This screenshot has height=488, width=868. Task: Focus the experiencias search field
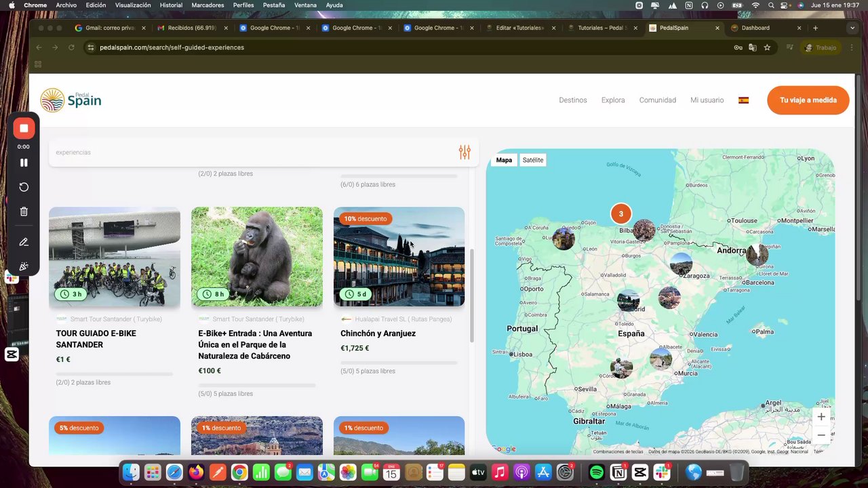[251, 152]
